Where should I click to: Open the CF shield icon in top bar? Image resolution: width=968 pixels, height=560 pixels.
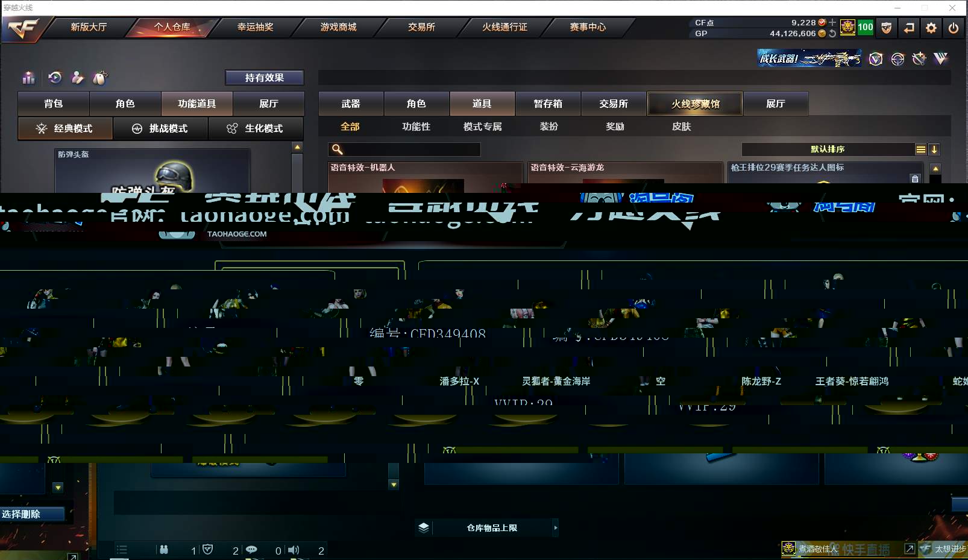coord(887,28)
